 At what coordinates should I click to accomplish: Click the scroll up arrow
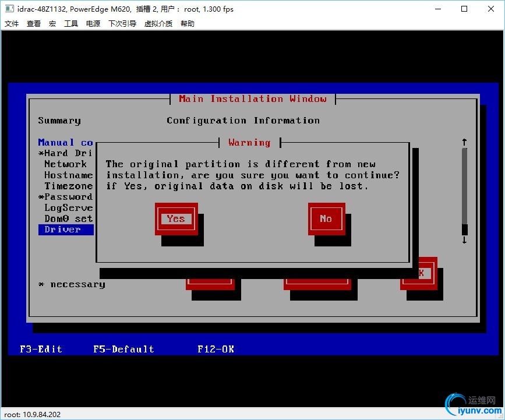coord(464,142)
